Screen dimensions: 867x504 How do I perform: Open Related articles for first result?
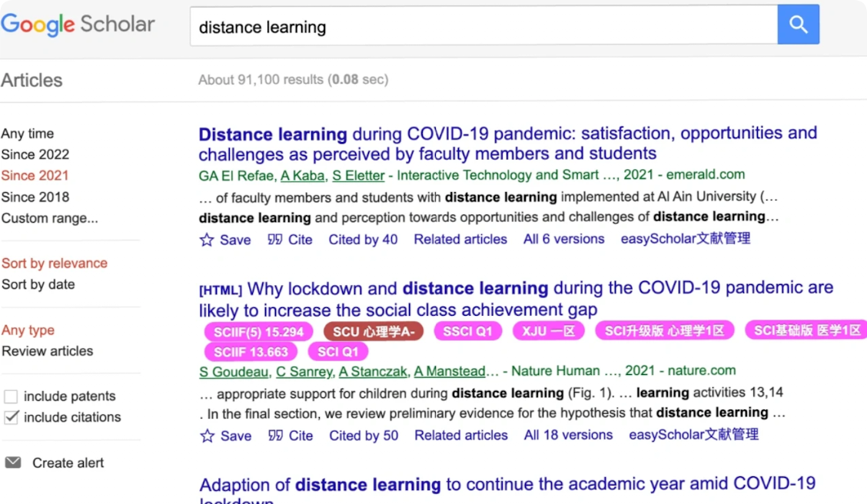click(460, 239)
